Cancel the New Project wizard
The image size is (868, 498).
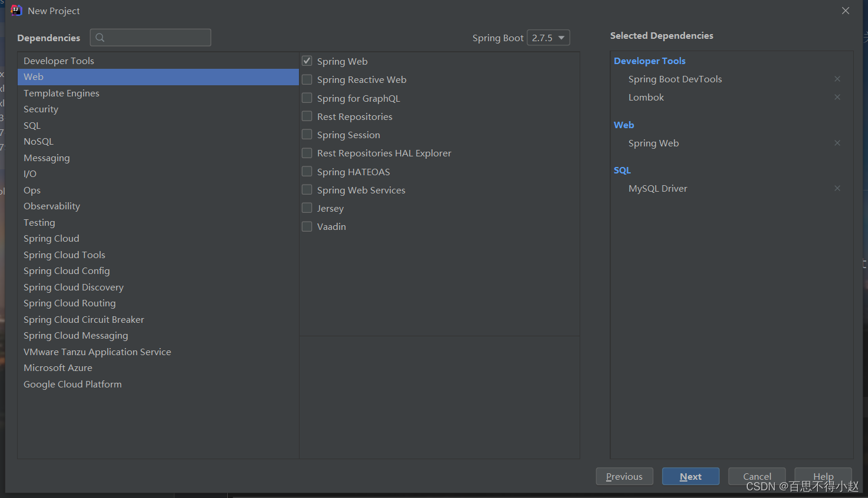click(x=757, y=476)
